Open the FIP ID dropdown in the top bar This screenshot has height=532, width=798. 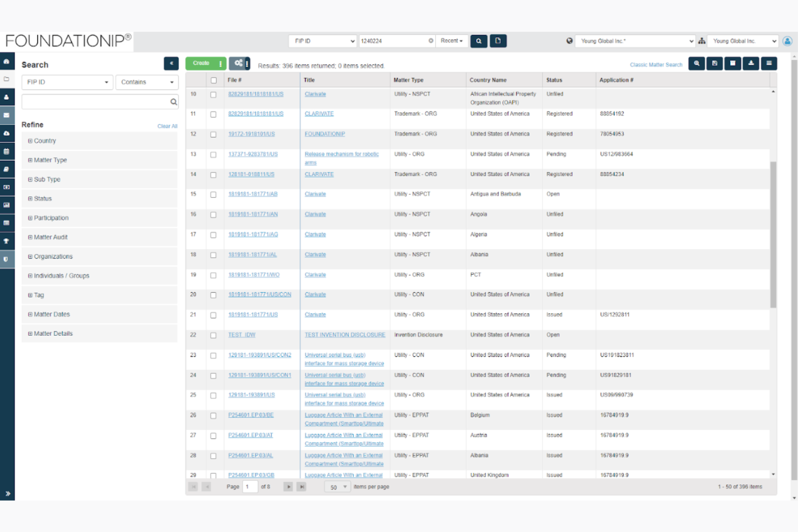(322, 41)
